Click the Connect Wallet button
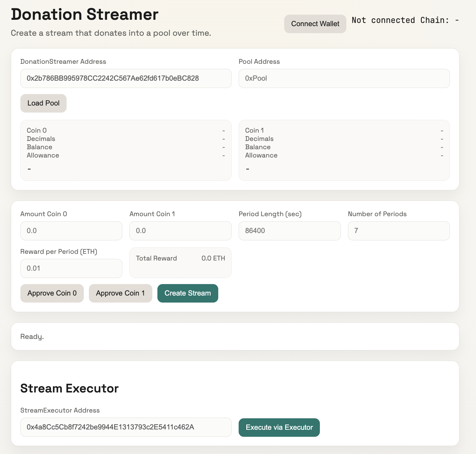 315,24
